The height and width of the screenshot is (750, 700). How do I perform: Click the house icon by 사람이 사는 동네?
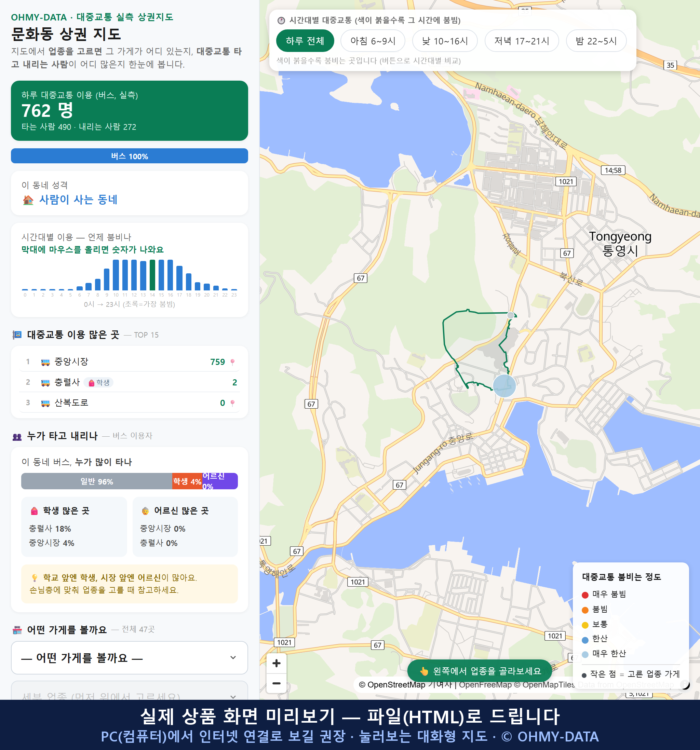pyautogui.click(x=28, y=200)
